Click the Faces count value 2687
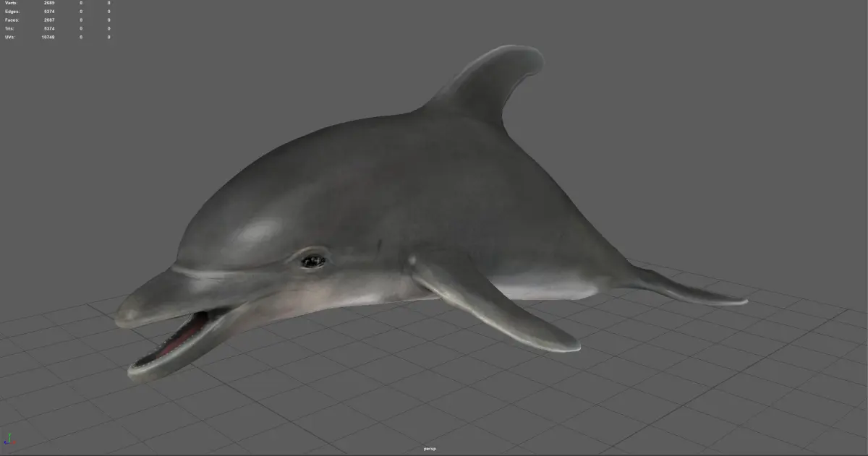The width and height of the screenshot is (868, 456). (48, 20)
